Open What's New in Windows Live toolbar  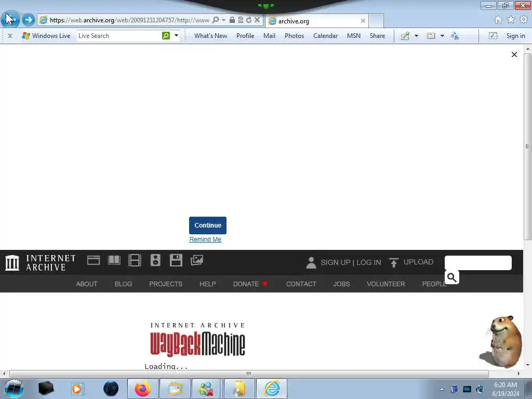coord(211,36)
